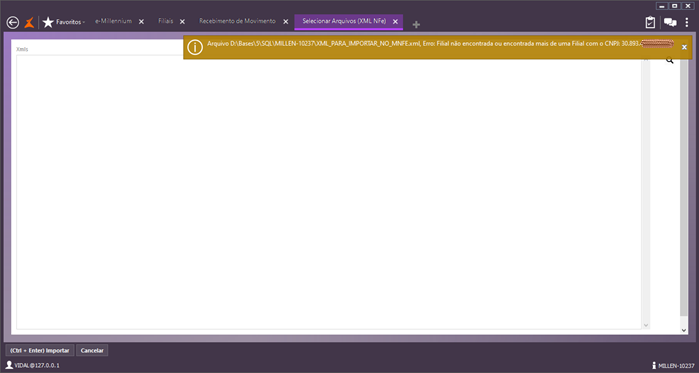Open the Favoritos star dropdown
The image size is (699, 373).
point(63,22)
